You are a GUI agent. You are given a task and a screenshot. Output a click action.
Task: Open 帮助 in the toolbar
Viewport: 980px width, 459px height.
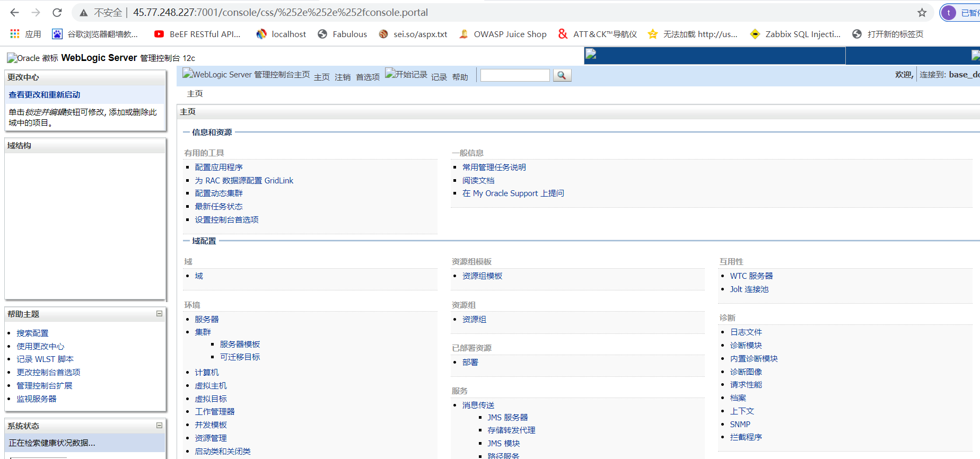click(x=460, y=77)
